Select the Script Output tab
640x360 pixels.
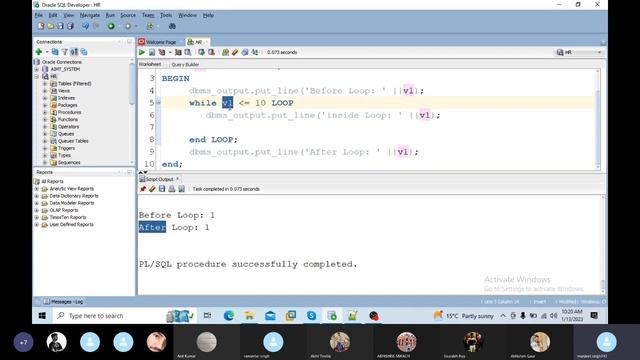[160, 179]
